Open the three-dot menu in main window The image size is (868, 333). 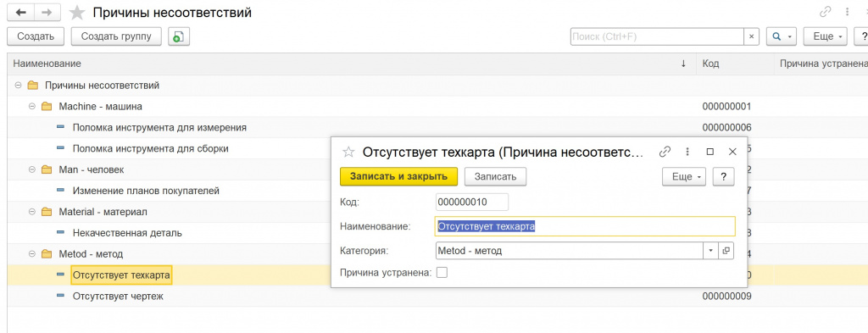(847, 12)
